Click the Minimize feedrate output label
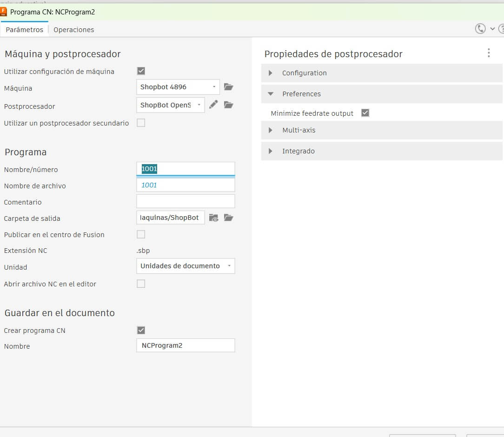Image resolution: width=504 pixels, height=437 pixels. pyautogui.click(x=312, y=113)
